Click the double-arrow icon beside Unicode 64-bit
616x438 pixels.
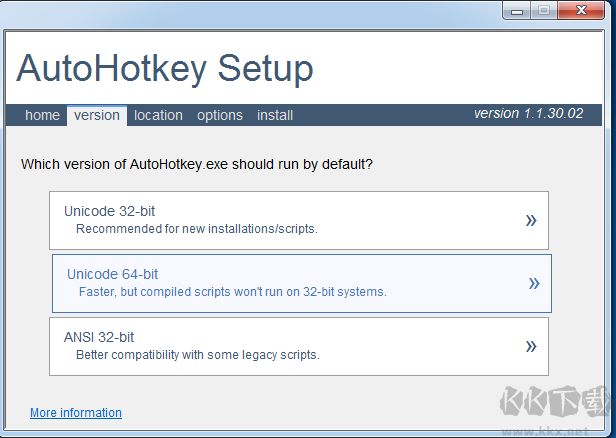533,284
